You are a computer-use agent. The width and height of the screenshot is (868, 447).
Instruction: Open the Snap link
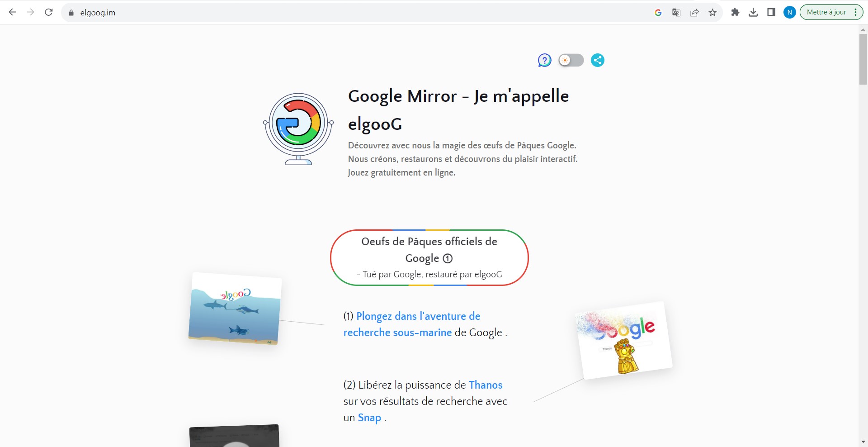pyautogui.click(x=369, y=418)
